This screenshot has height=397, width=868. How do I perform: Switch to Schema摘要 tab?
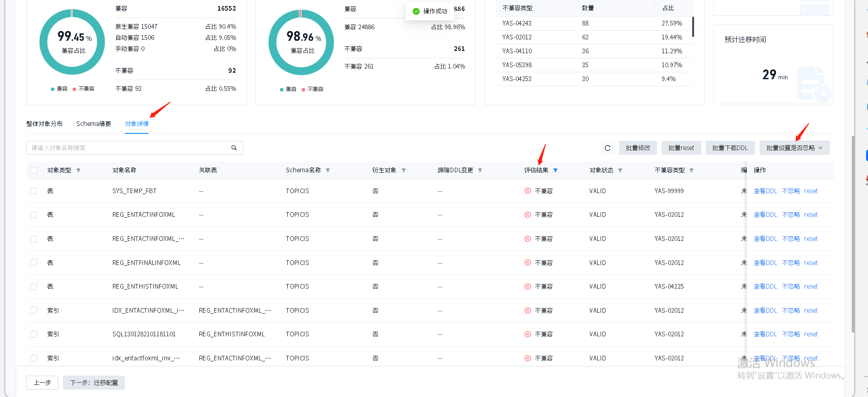pyautogui.click(x=93, y=124)
